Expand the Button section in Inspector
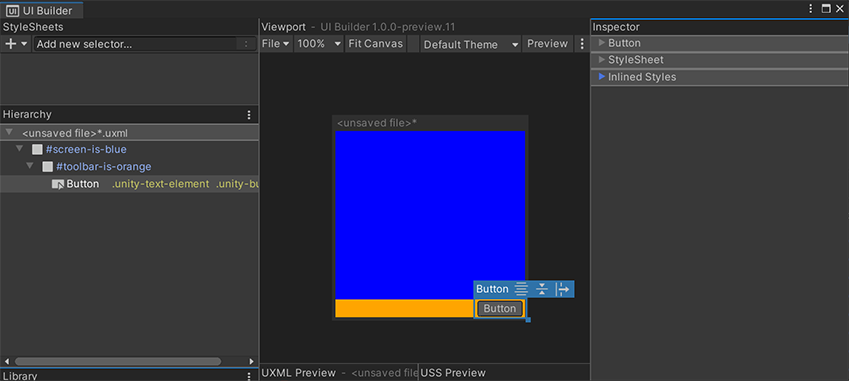This screenshot has width=849, height=381. pyautogui.click(x=601, y=43)
